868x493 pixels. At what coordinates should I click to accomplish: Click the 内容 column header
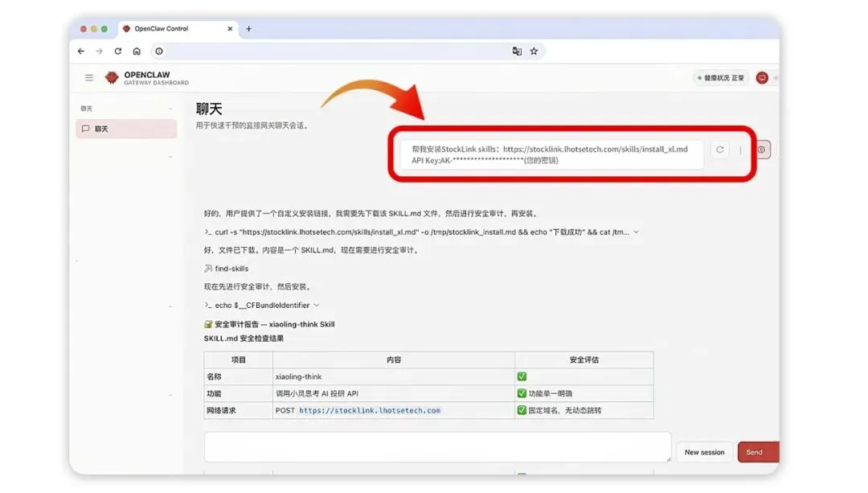[394, 360]
